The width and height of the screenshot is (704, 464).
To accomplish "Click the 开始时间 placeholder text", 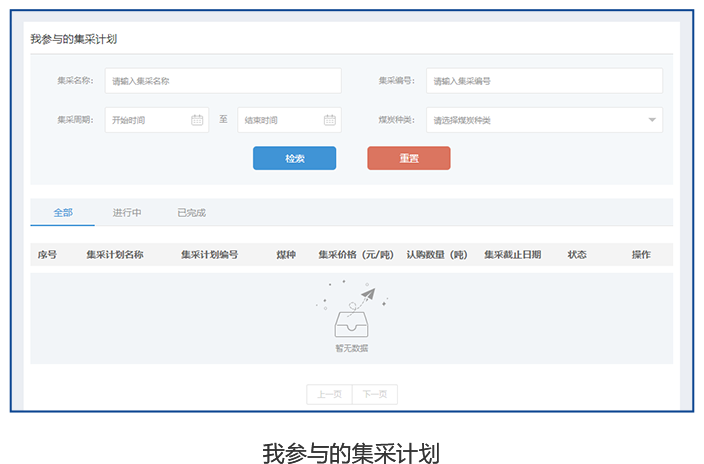I will point(129,120).
